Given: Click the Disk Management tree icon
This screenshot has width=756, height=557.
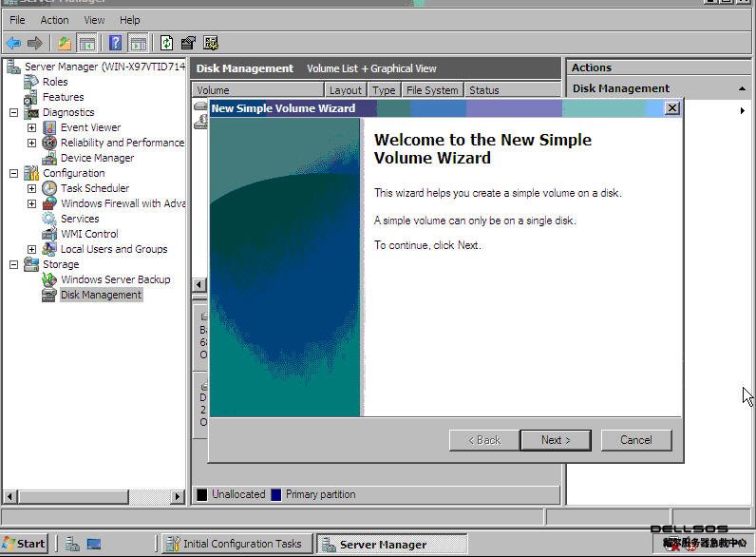Looking at the screenshot, I should [x=49, y=295].
